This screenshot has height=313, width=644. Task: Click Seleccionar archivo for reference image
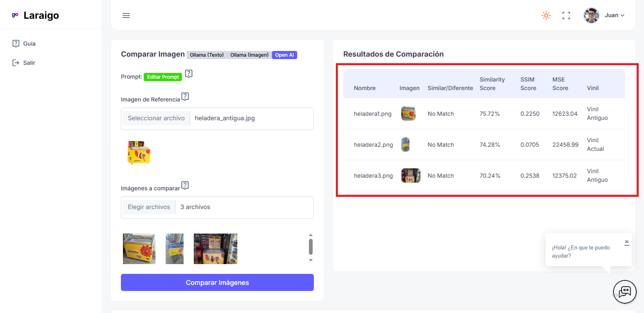pyautogui.click(x=156, y=118)
